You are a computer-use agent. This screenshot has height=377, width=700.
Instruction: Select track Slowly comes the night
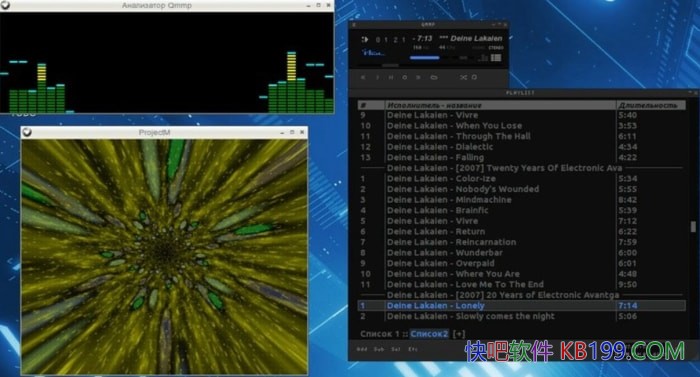pyautogui.click(x=521, y=316)
